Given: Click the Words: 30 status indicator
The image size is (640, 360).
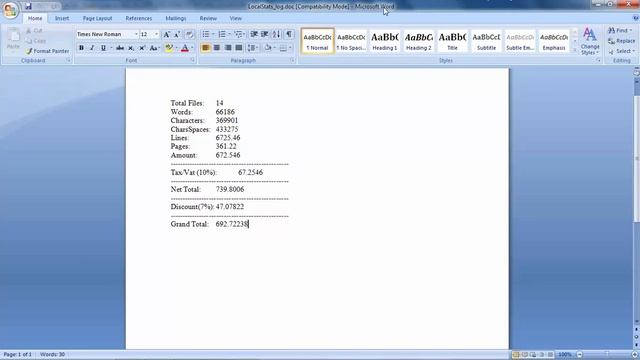Looking at the screenshot, I should pyautogui.click(x=52, y=354).
